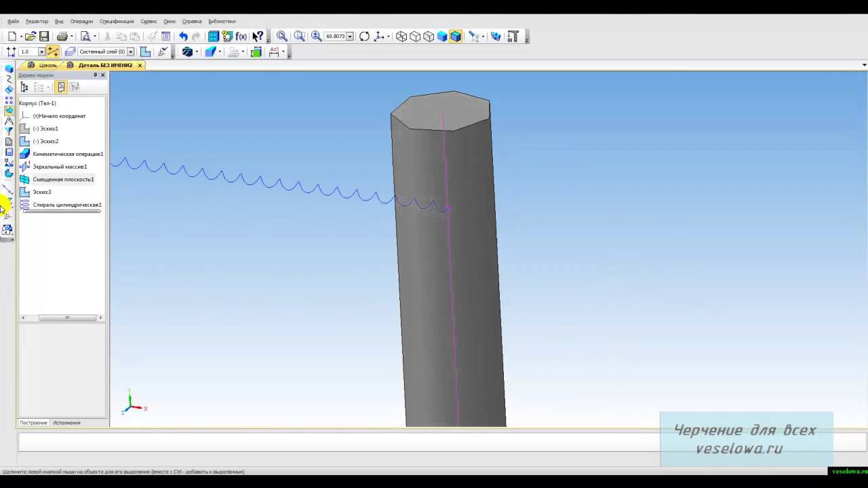Open surfaces panel in side toolbar
Screen dimensions: 868x488
click(x=9, y=89)
